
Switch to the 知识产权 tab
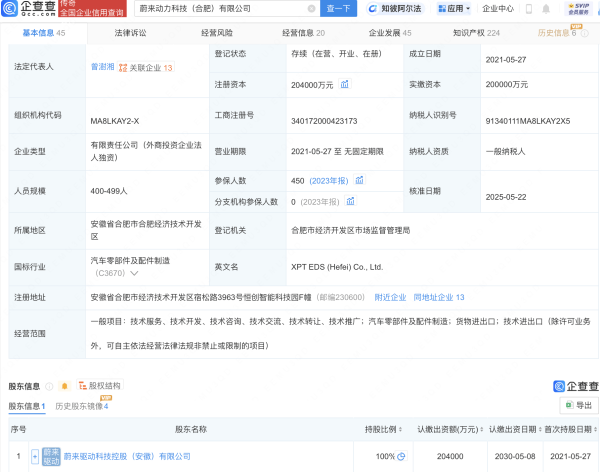point(475,33)
